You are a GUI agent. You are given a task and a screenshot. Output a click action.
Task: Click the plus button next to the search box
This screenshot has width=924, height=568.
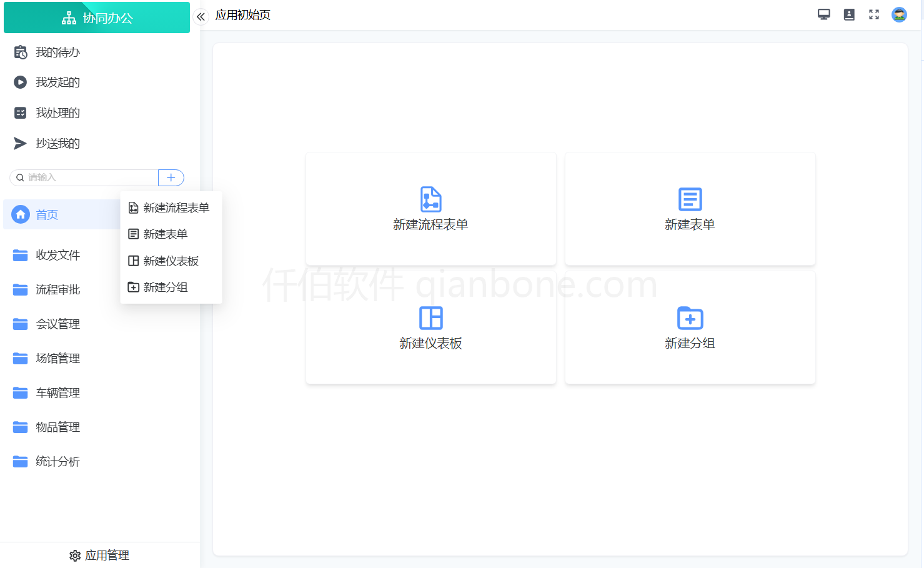(x=171, y=177)
